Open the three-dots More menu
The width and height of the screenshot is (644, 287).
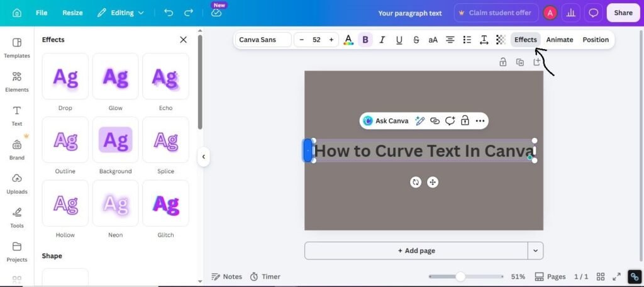coord(480,121)
